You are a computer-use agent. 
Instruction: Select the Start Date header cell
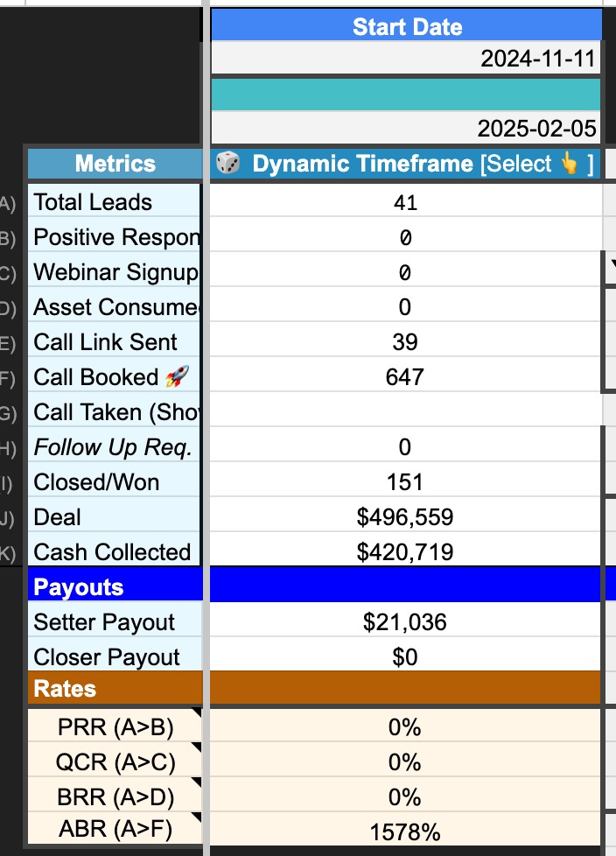(406, 25)
